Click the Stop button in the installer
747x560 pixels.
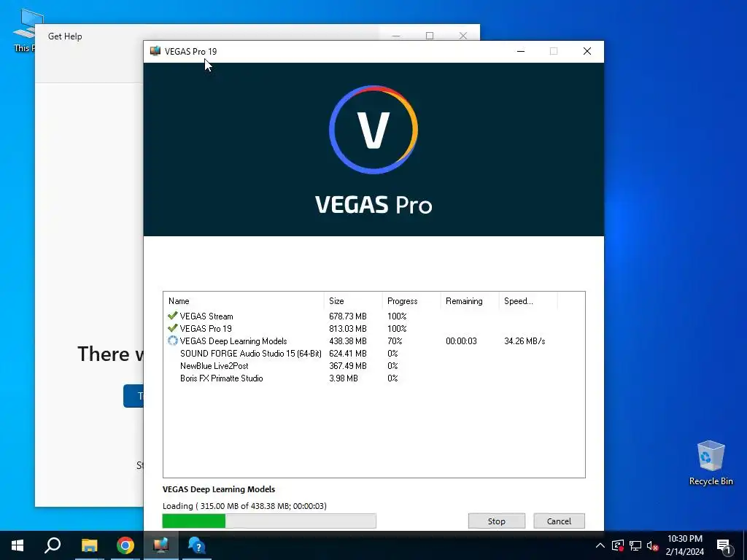click(496, 521)
